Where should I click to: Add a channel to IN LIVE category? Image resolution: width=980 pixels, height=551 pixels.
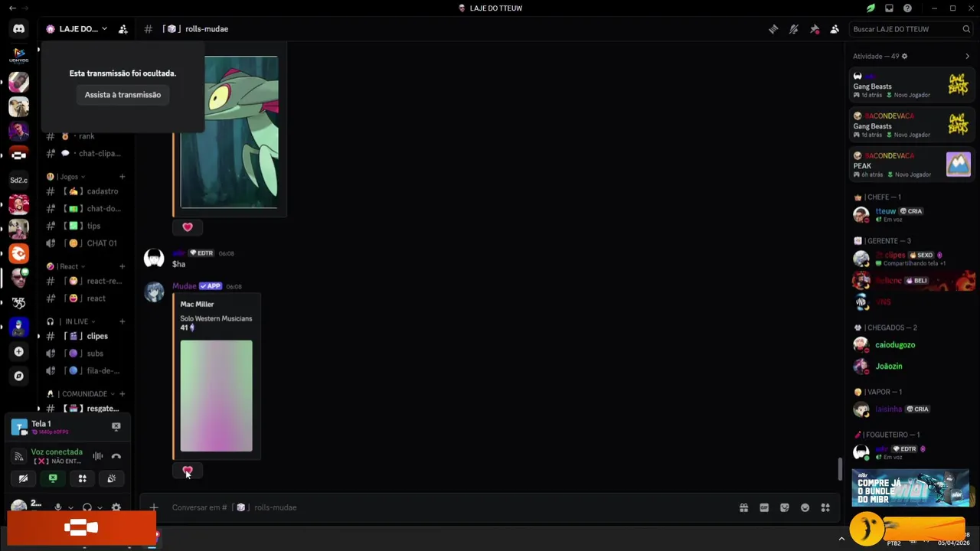click(x=122, y=321)
